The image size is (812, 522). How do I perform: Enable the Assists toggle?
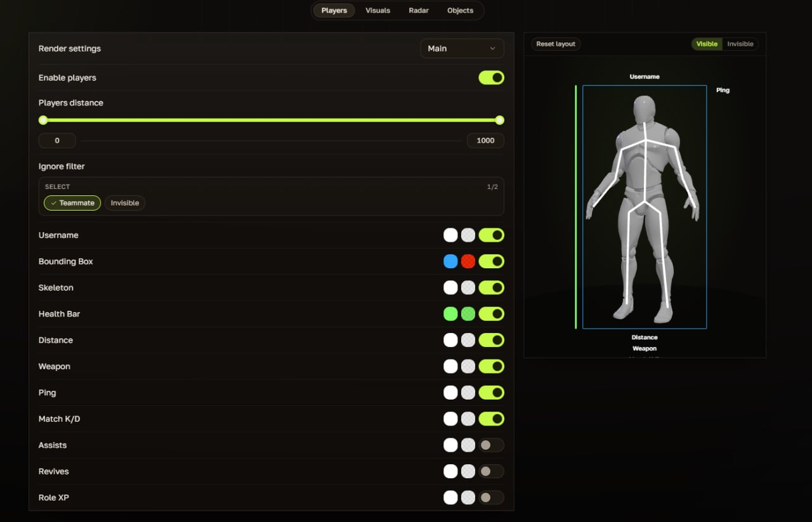(x=491, y=445)
